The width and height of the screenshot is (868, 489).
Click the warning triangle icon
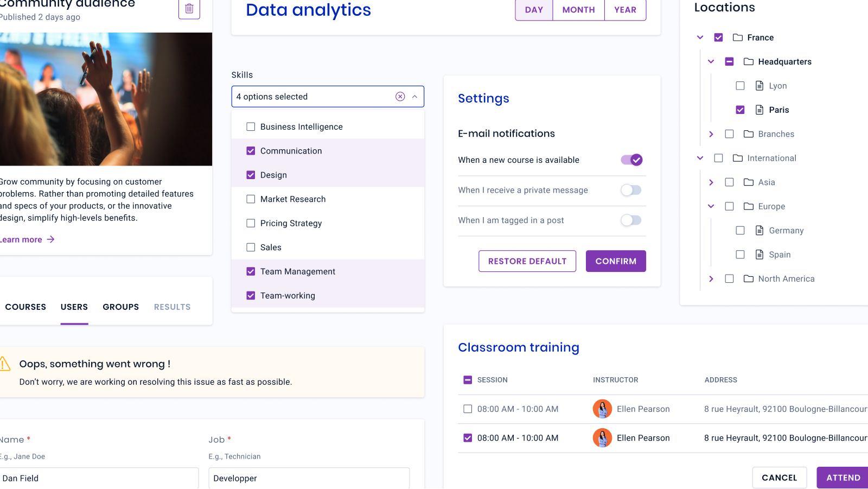click(x=5, y=364)
